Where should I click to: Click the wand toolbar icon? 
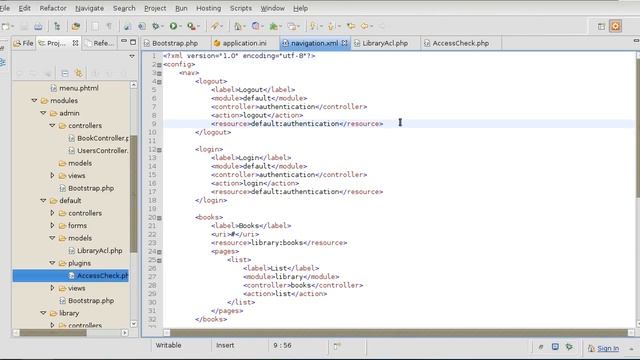215,27
